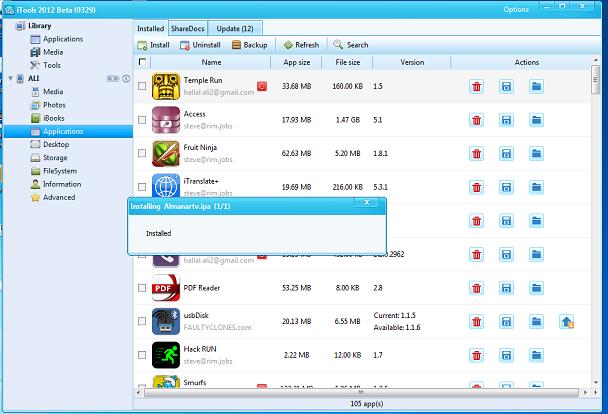Image resolution: width=608 pixels, height=414 pixels.
Task: Select iBooks in sidebar
Action: [48, 118]
